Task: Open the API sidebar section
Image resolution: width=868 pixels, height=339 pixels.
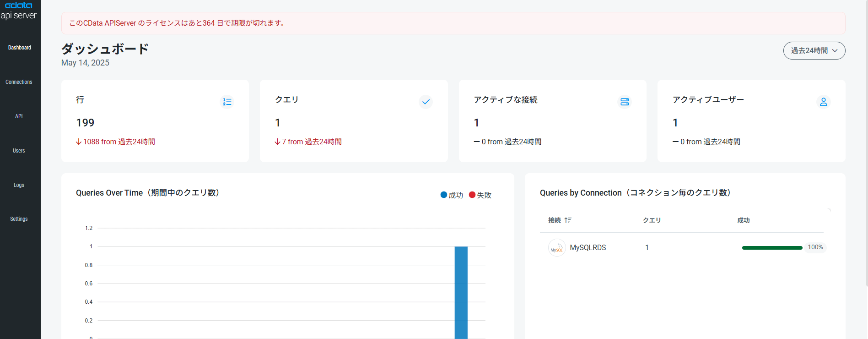Action: 19,116
